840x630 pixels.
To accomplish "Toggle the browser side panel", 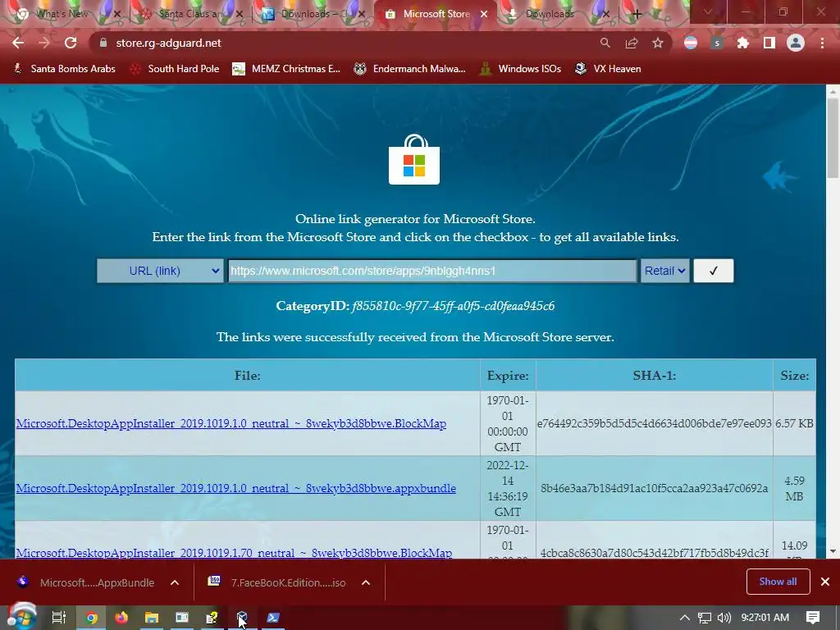I will point(769,43).
